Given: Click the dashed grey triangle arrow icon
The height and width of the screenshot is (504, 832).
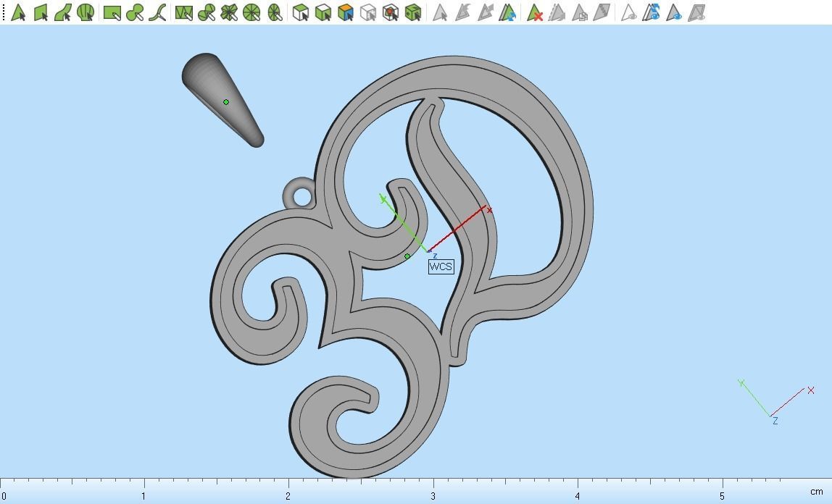Looking at the screenshot, I should point(557,12).
